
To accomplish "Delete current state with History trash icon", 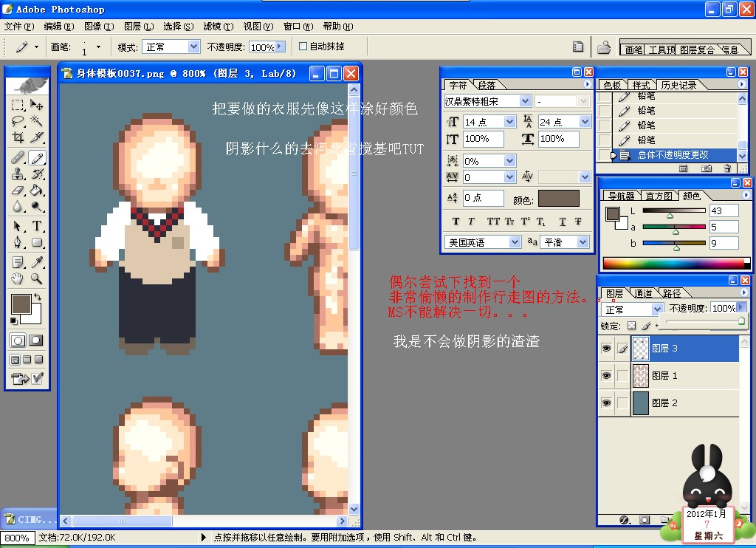I will tap(727, 168).
